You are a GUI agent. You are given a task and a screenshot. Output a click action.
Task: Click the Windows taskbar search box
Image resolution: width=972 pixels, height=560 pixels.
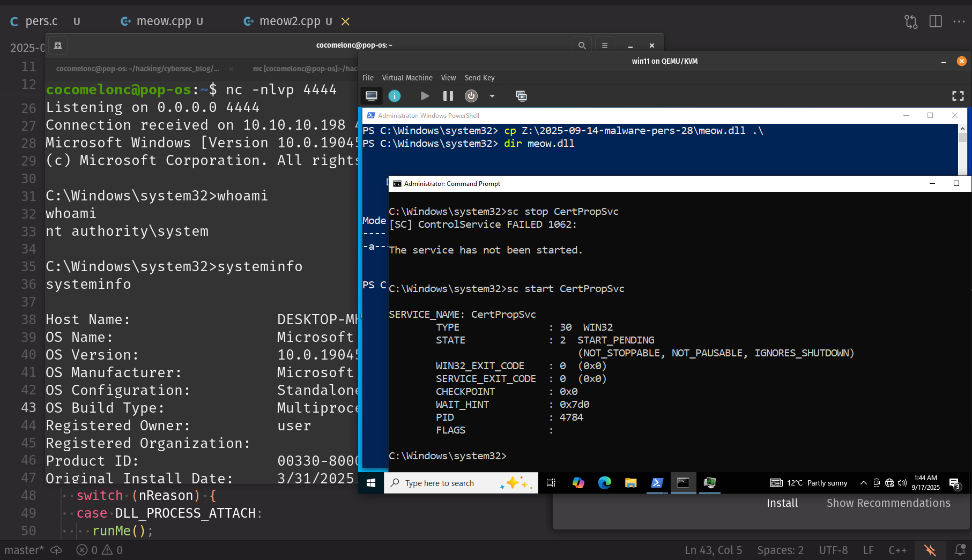[461, 483]
